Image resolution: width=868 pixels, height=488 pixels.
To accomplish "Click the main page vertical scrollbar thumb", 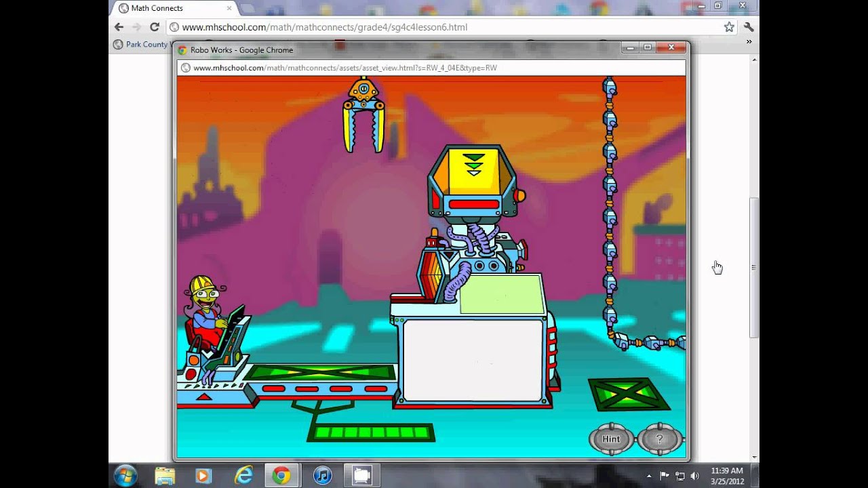I will pyautogui.click(x=754, y=267).
